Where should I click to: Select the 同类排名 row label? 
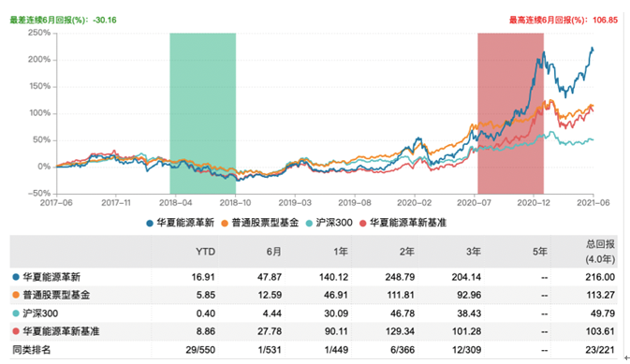click(x=31, y=350)
